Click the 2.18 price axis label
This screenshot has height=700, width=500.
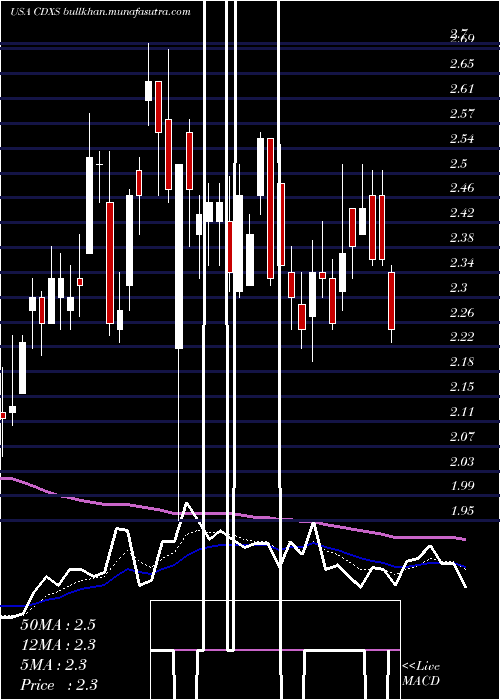(x=462, y=362)
